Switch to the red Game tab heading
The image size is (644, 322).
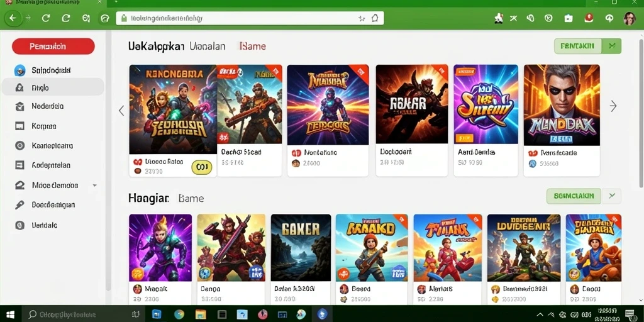click(253, 47)
